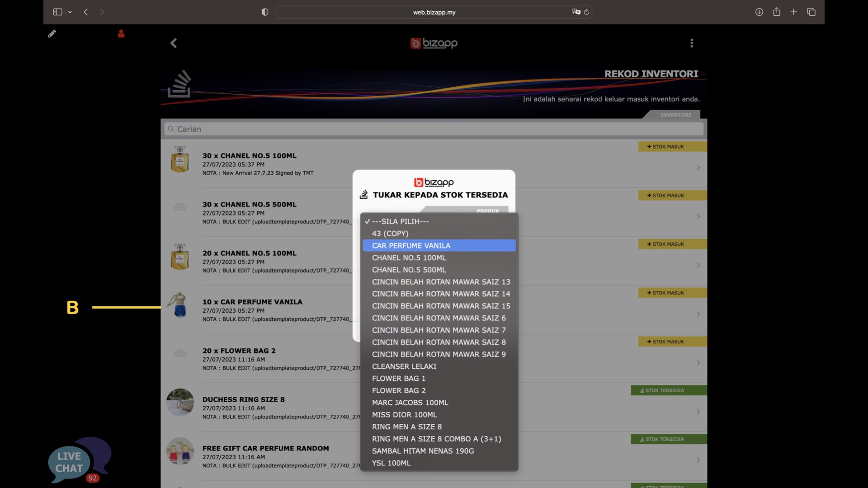
Task: Open the Live Chat bubble
Action: coord(80,460)
